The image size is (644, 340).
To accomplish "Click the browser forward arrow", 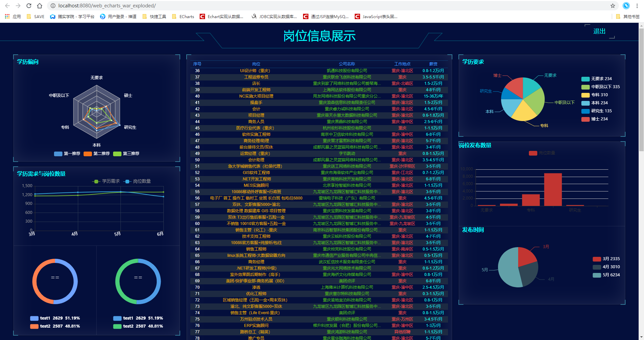I will pos(18,6).
